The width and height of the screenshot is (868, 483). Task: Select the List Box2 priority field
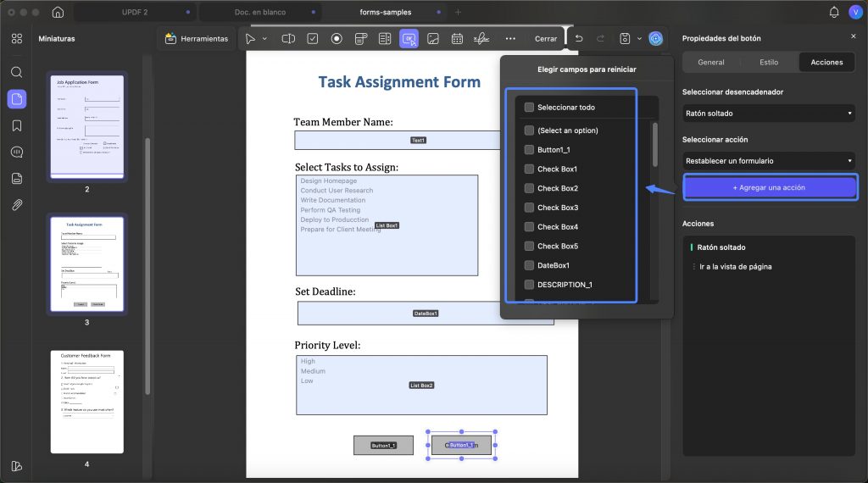coord(422,385)
